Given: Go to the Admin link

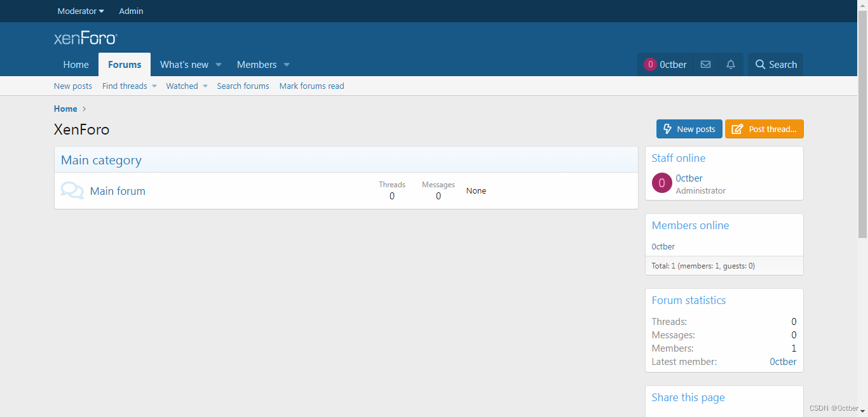Looking at the screenshot, I should pos(131,11).
